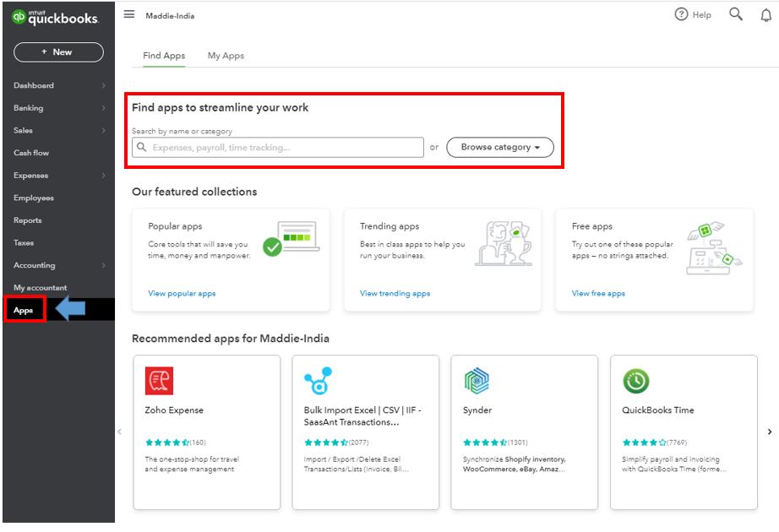Screen dimensions: 779x532
Task: Open the Browse category dropdown
Action: tap(500, 148)
